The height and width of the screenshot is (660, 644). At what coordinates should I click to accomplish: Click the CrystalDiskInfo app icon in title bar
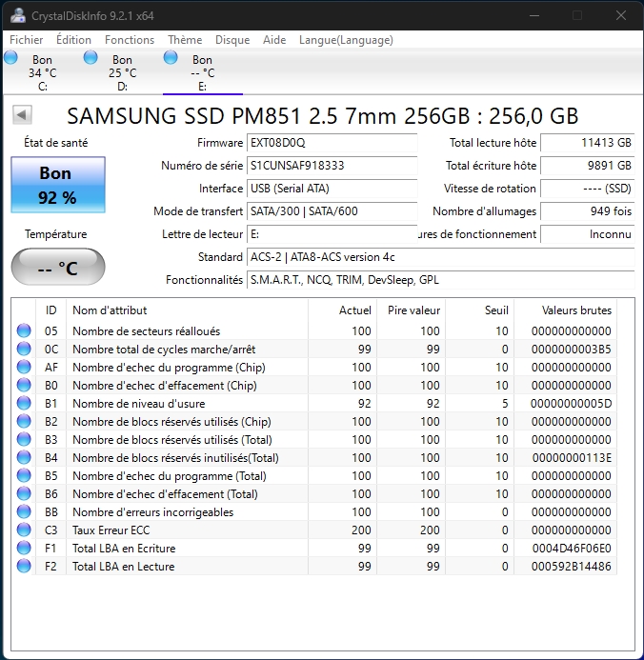click(x=17, y=15)
